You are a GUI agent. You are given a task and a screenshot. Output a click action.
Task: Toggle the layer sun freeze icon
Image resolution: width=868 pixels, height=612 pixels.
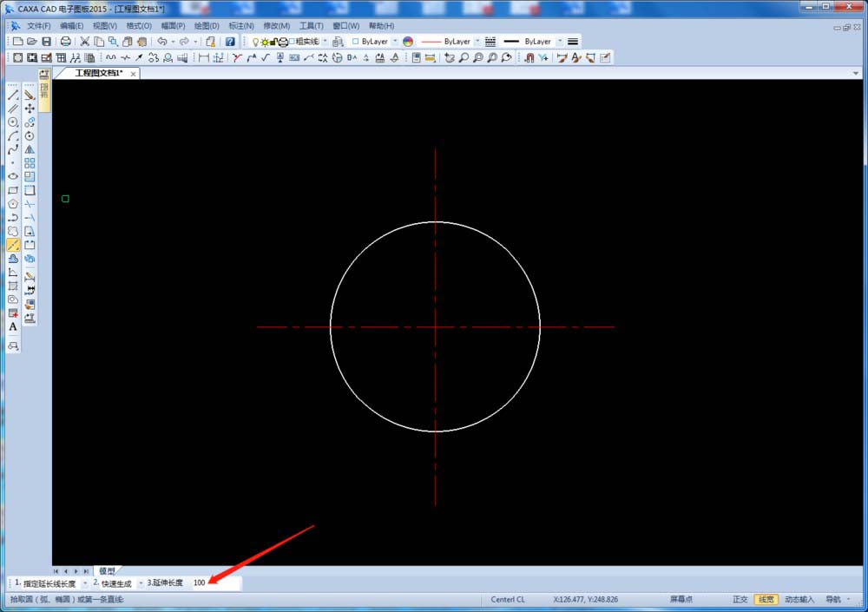coord(265,42)
